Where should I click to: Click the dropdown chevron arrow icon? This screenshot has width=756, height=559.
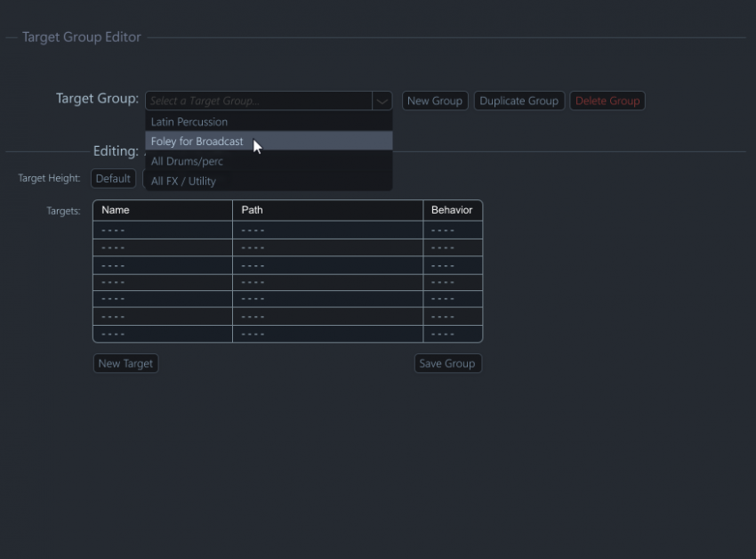(382, 101)
